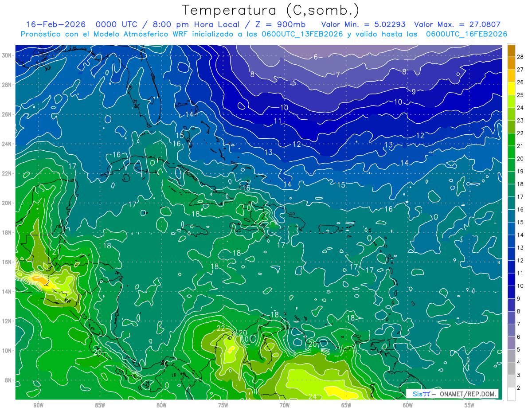
Task: Click the '10N' latitude axis label
Action: (x=7, y=351)
